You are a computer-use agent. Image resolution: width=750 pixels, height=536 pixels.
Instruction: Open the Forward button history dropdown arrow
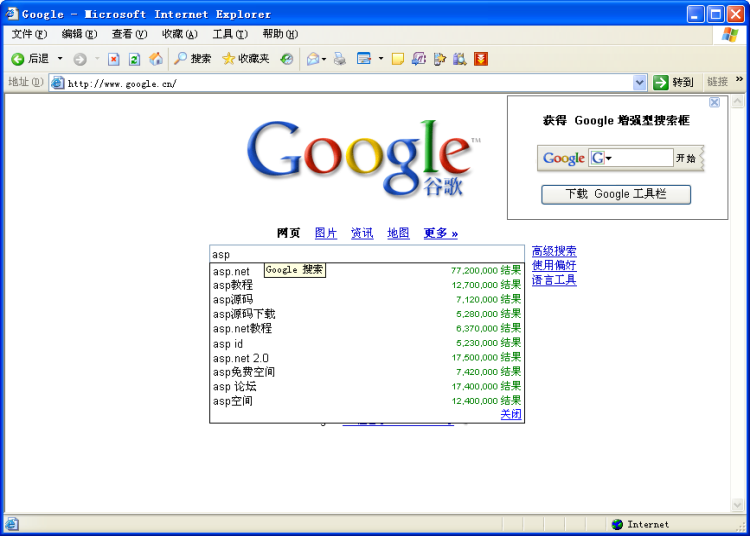(x=97, y=58)
